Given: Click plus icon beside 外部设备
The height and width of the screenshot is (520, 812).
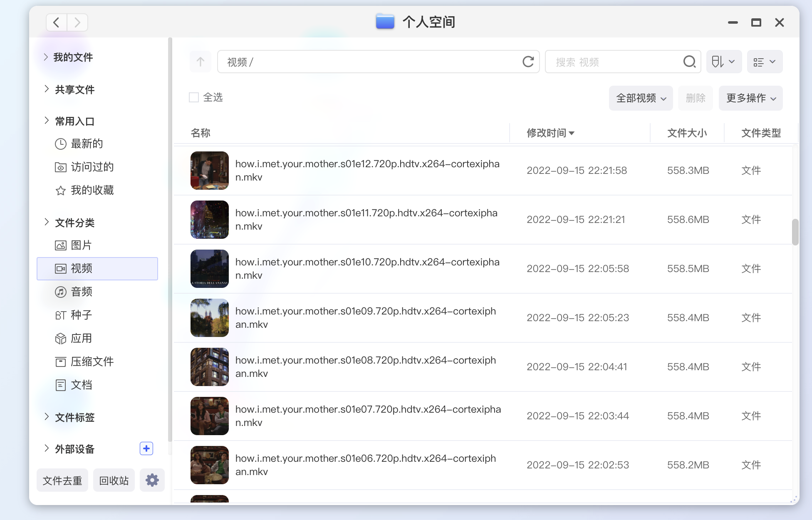Looking at the screenshot, I should [146, 448].
